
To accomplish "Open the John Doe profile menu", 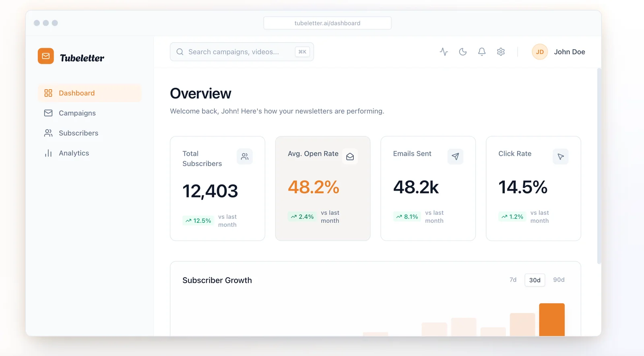I will [x=569, y=52].
